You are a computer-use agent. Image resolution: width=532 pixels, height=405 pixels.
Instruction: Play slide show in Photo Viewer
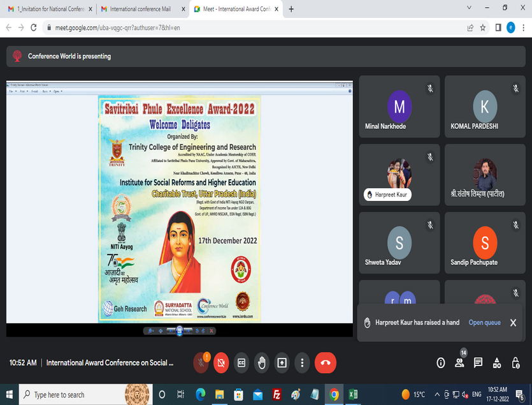(180, 331)
